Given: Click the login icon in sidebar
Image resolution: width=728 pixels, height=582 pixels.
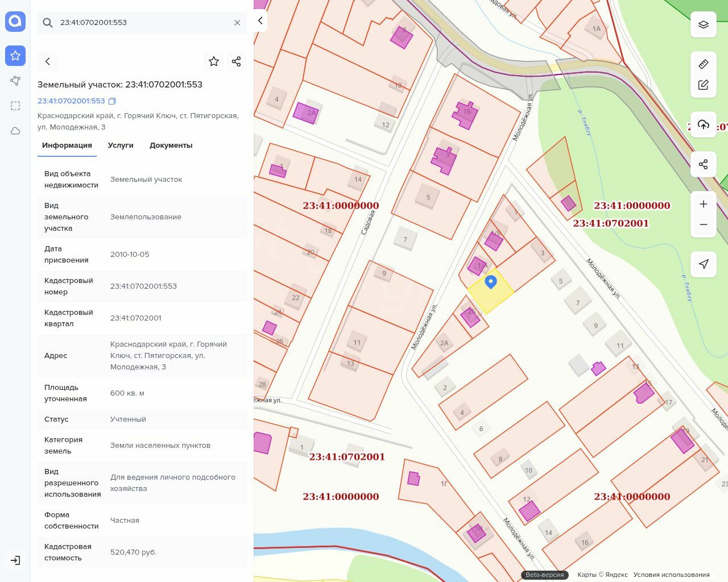Looking at the screenshot, I should (15, 560).
